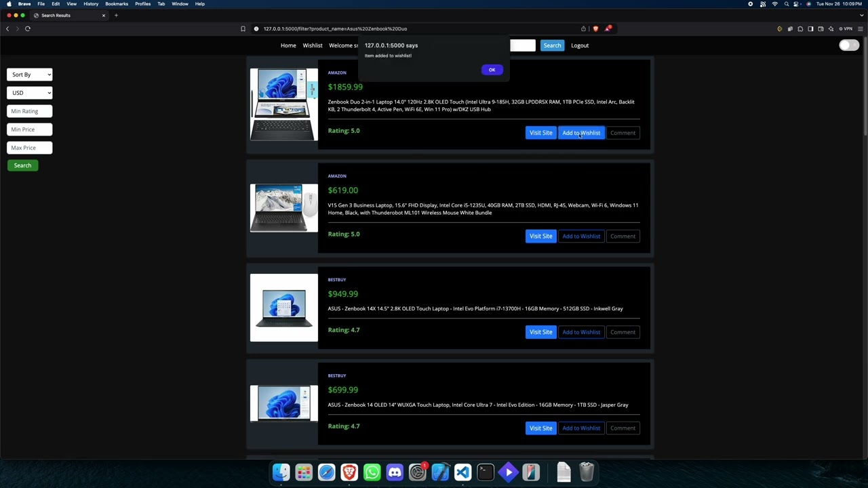The width and height of the screenshot is (868, 488).
Task: Select the Search Results browser tab
Action: 70,15
